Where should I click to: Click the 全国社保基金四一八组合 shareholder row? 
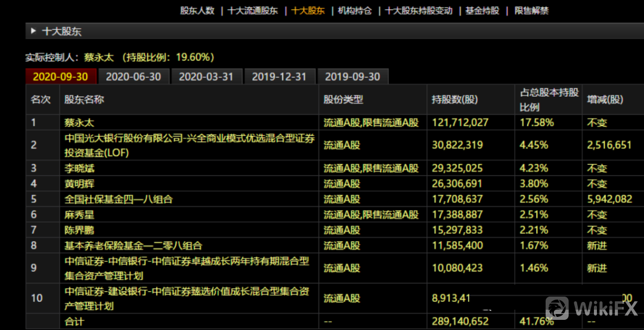coord(119,199)
